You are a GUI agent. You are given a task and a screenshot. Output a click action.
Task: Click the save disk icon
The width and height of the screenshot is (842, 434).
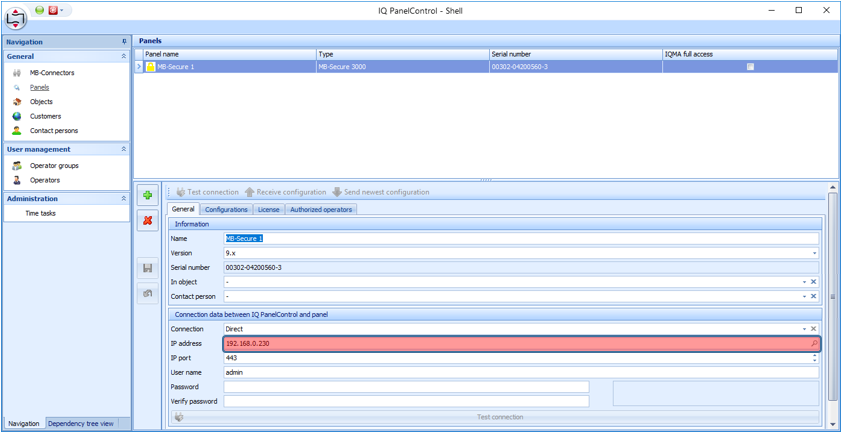pos(148,269)
